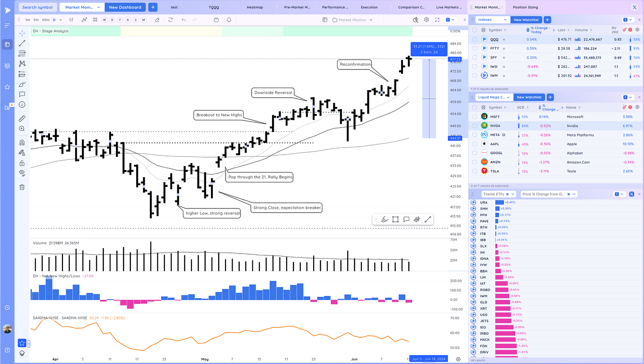Select the 5m timeframe
The height and width of the screenshot is (364, 644).
36,20
